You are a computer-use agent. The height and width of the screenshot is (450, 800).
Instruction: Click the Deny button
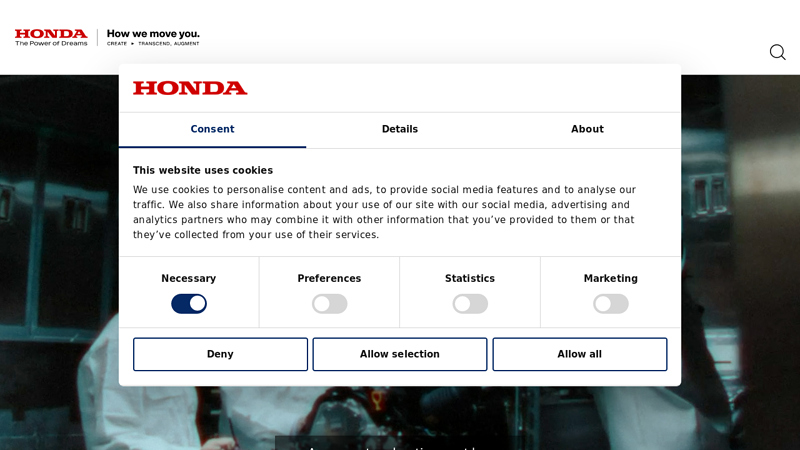point(220,354)
